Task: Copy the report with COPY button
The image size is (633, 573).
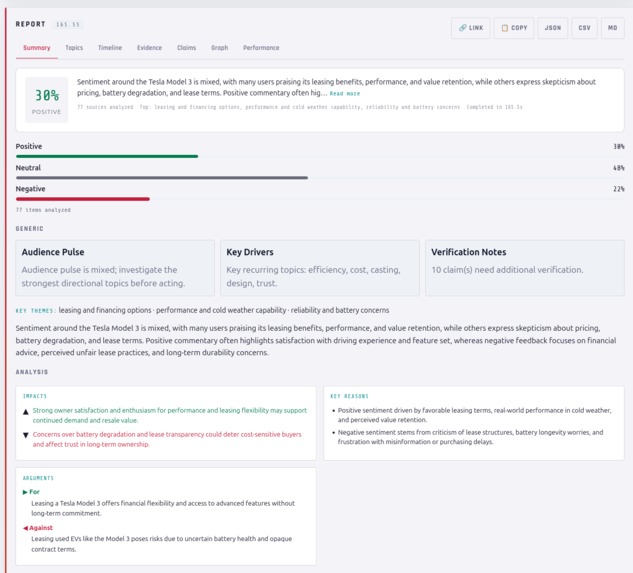Action: pos(514,28)
